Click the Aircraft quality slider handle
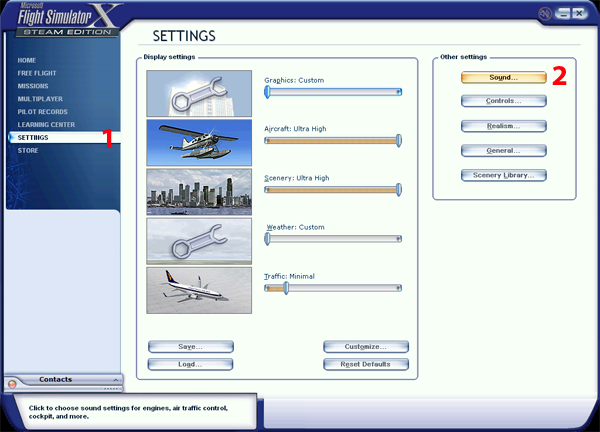Screen dimensions: 600x432 point(399,140)
